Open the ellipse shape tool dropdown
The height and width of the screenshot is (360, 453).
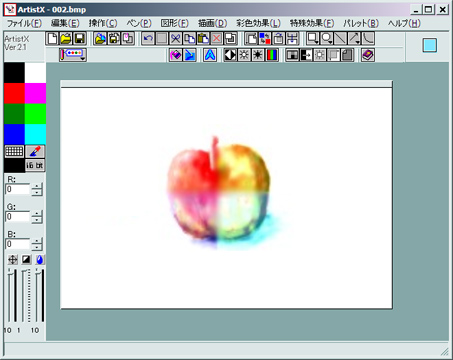pyautogui.click(x=326, y=39)
